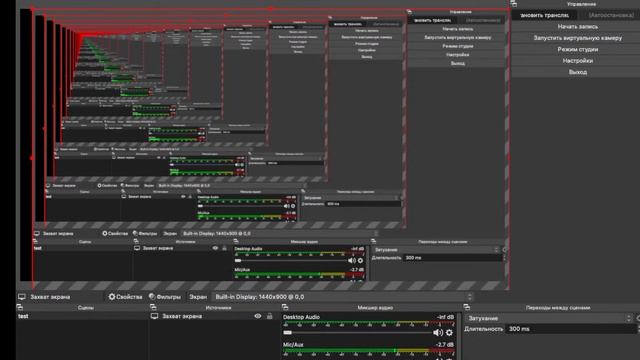Image resolution: width=640 pixels, height=360 pixels.
Task: Click the stop streaming button in Управление
Action: (544, 15)
